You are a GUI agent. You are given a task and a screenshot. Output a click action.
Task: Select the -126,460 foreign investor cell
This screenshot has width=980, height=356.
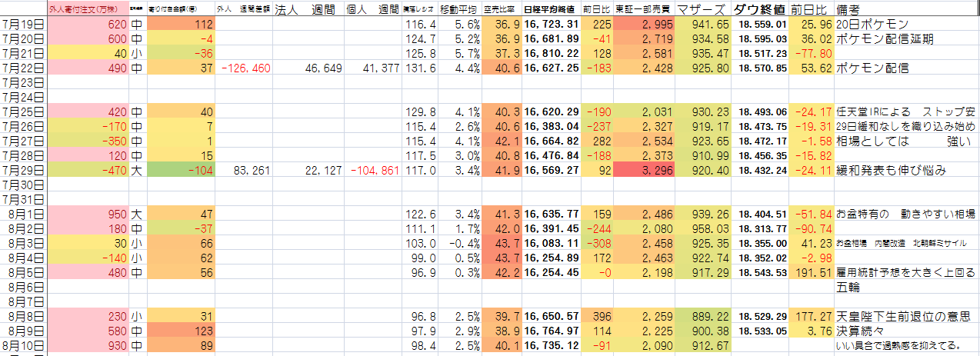coord(245,68)
